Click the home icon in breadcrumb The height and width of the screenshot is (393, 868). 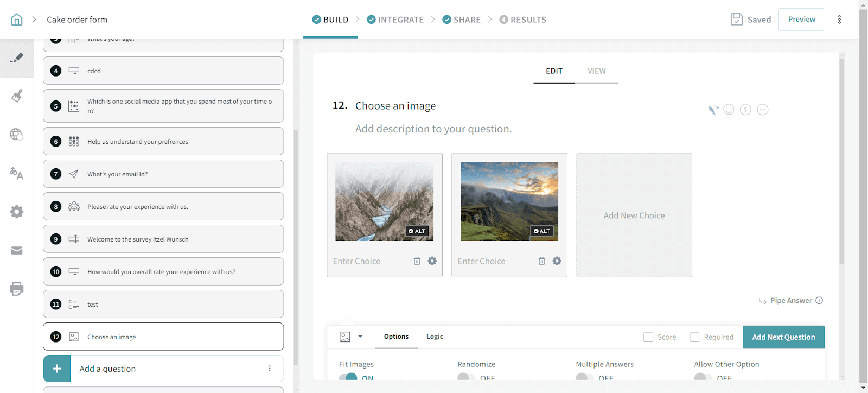point(17,20)
